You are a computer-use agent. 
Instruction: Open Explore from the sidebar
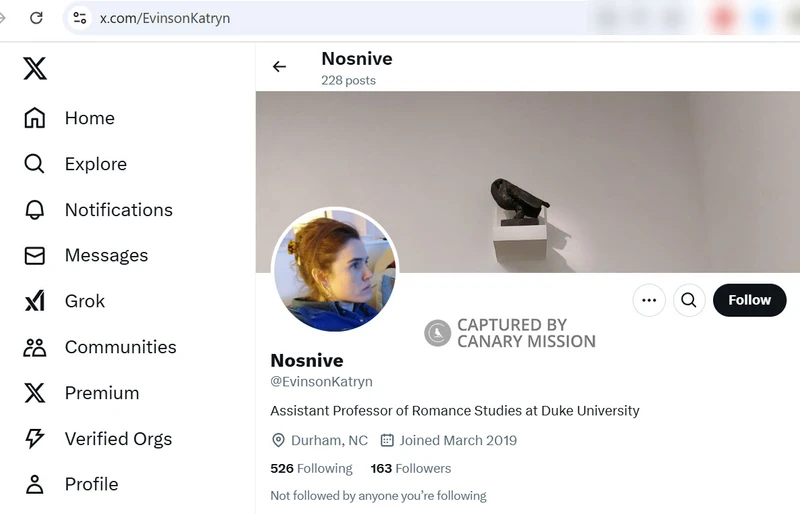click(76, 164)
